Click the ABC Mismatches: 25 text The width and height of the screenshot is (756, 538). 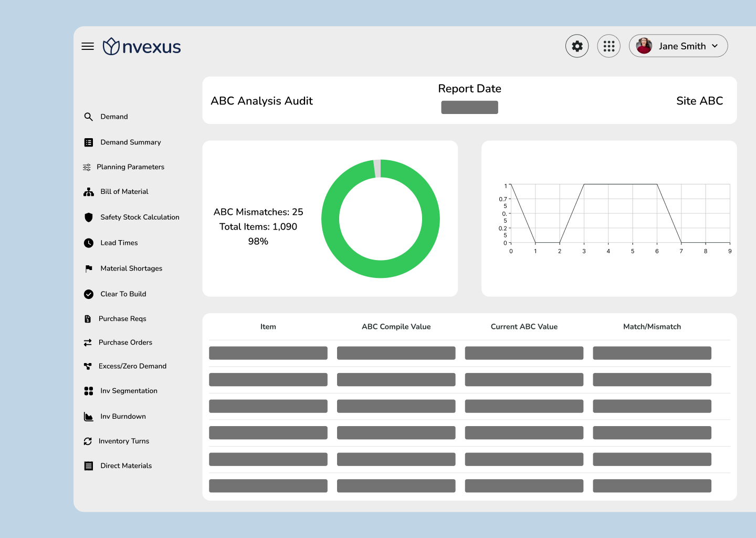tap(258, 212)
